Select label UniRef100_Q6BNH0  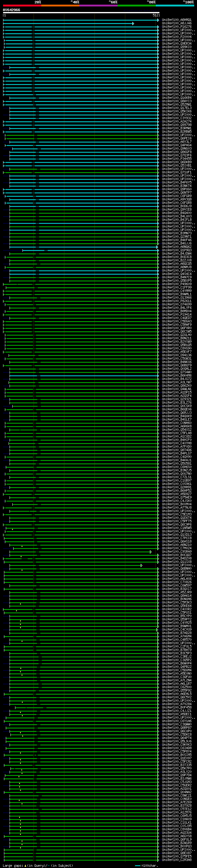(176, 569)
